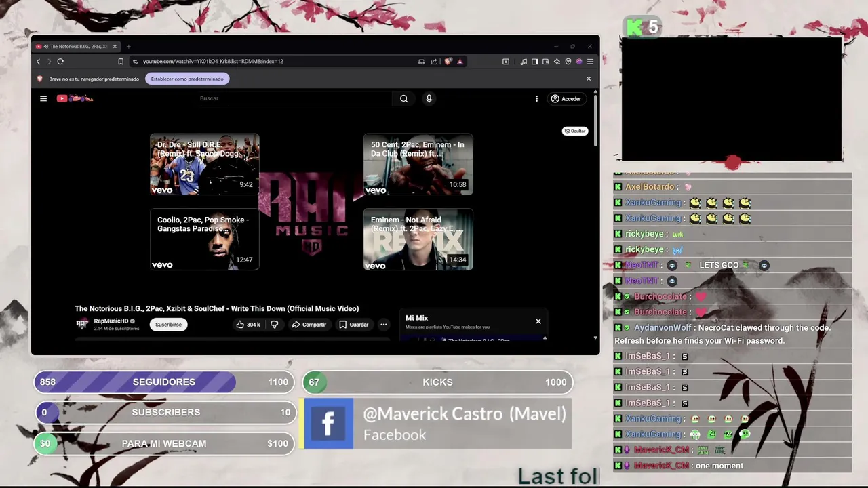The width and height of the screenshot is (868, 488).
Task: Click Establecer como predeterminado button
Action: (x=187, y=79)
